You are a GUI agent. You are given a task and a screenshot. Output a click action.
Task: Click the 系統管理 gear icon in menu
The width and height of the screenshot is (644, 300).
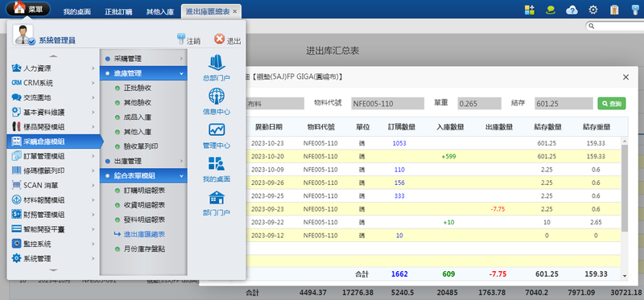pyautogui.click(x=16, y=258)
